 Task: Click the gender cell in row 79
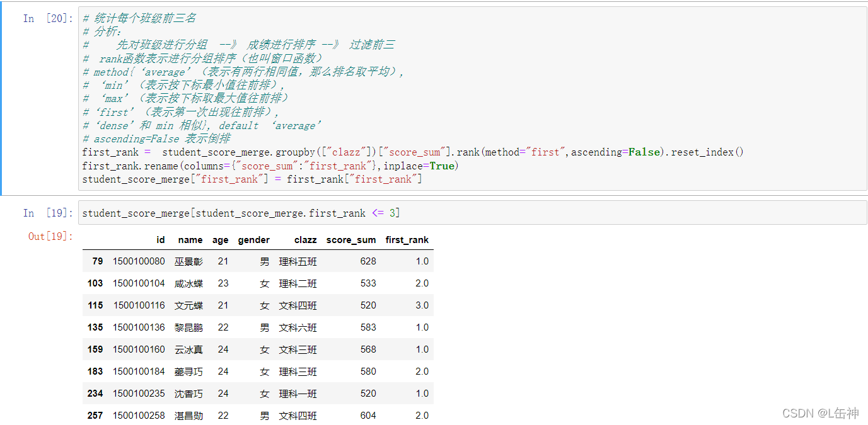click(x=265, y=261)
